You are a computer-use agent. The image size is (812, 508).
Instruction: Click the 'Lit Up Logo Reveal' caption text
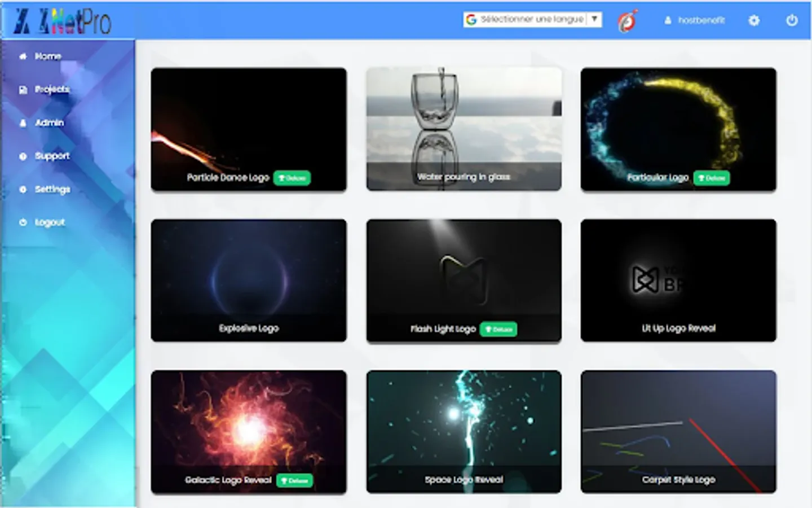click(678, 328)
